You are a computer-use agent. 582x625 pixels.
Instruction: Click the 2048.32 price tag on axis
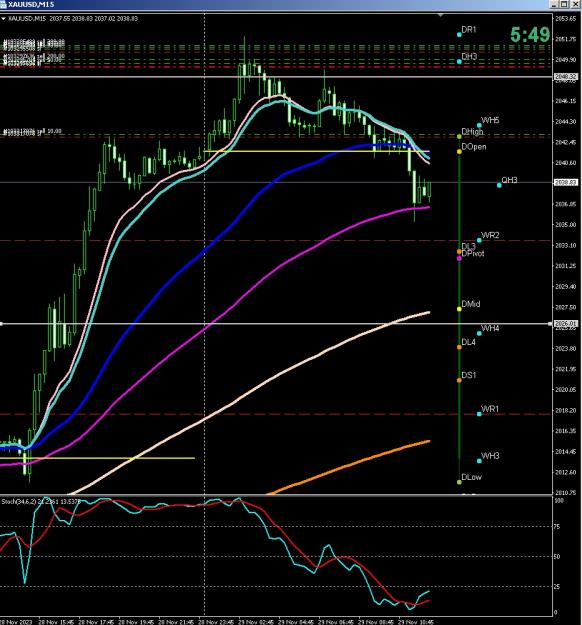[x=566, y=76]
